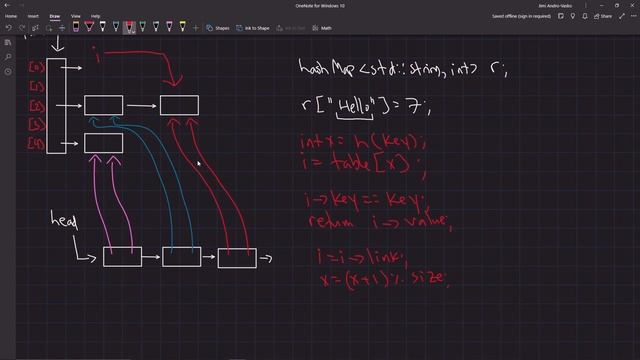Image resolution: width=640 pixels, height=360 pixels.
Task: Pick the yellow highlighter pen
Action: point(183,27)
